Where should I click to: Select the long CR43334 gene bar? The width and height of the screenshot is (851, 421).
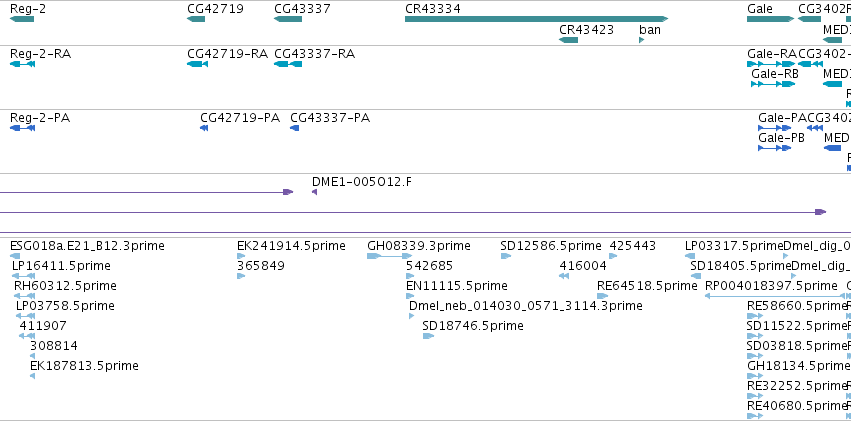pyautogui.click(x=536, y=19)
